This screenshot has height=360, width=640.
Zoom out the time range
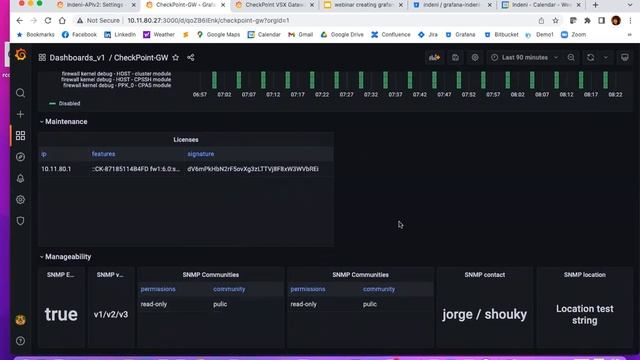click(x=571, y=58)
